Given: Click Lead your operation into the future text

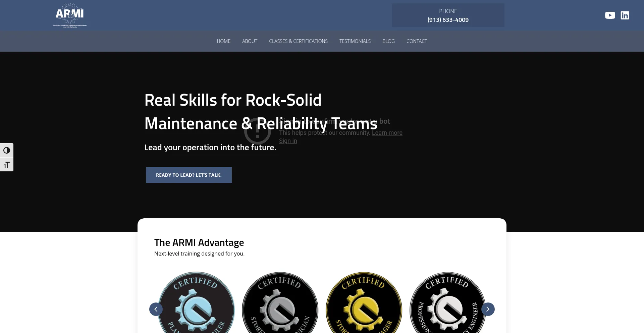Looking at the screenshot, I should click(210, 148).
